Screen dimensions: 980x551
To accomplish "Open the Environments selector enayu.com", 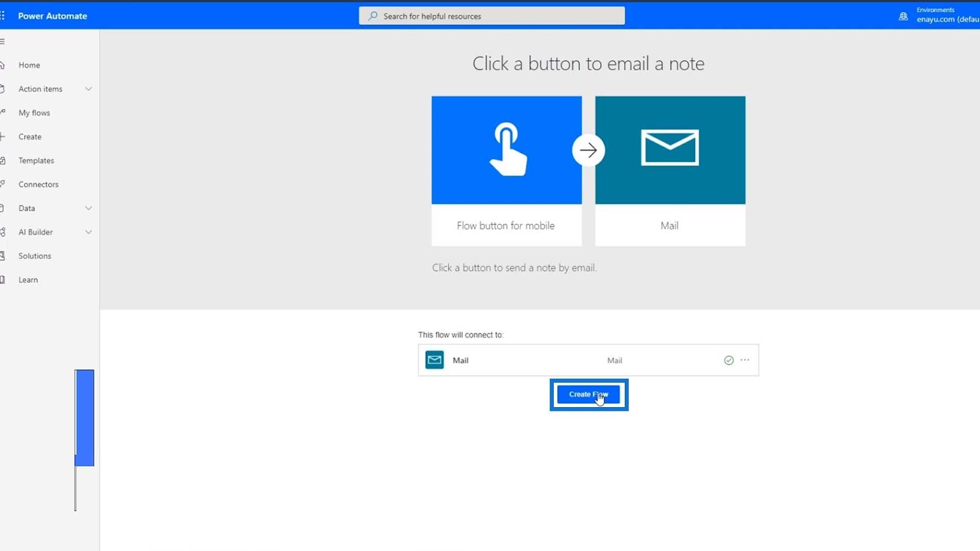I will [948, 15].
